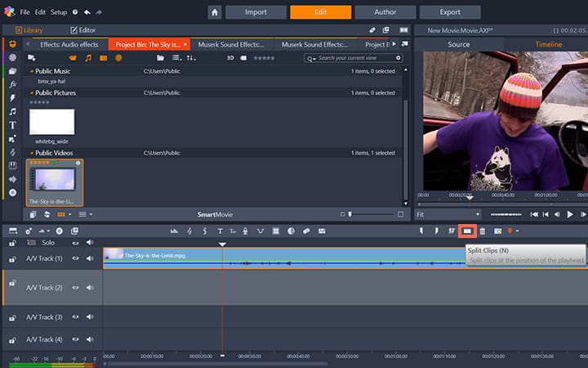Open Transitions lightning sidebar icon

point(12,98)
